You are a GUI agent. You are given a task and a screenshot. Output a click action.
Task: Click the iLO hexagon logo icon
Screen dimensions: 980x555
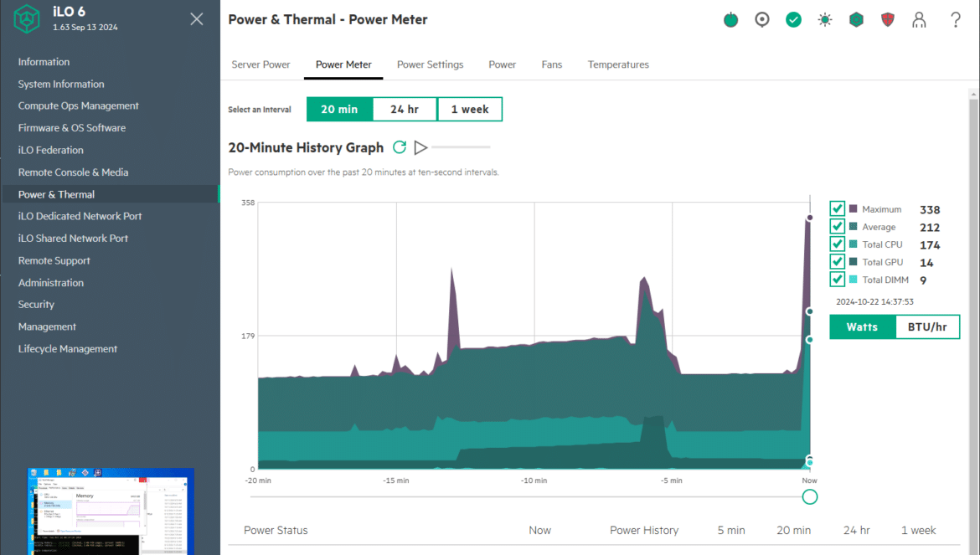click(27, 18)
